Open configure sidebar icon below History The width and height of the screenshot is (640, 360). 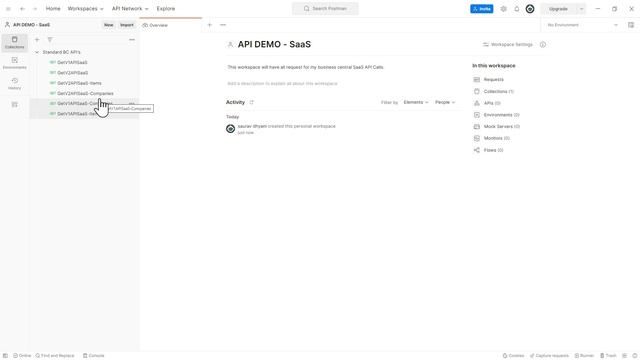tap(14, 105)
